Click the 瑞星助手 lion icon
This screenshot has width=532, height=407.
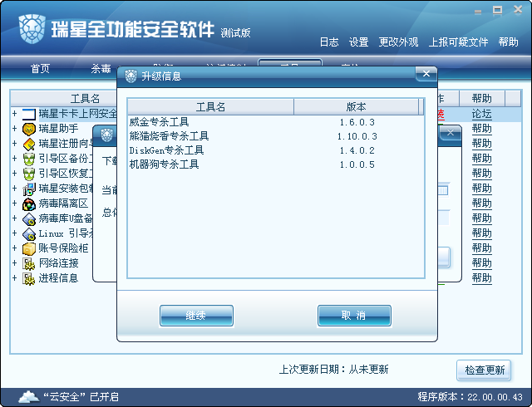pos(29,129)
